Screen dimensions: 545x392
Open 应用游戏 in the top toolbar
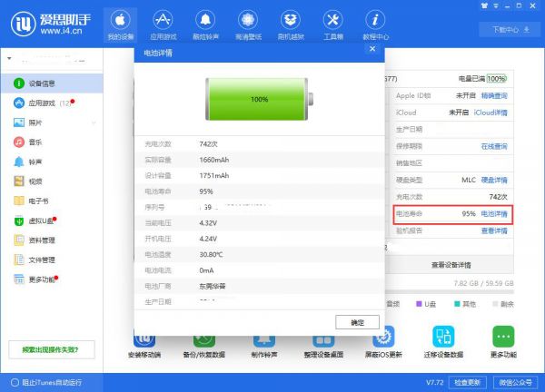click(163, 25)
